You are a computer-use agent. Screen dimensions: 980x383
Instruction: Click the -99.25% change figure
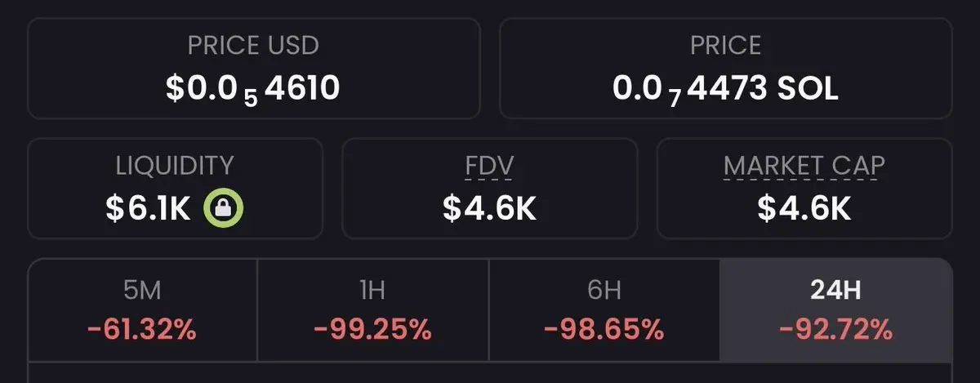click(372, 330)
